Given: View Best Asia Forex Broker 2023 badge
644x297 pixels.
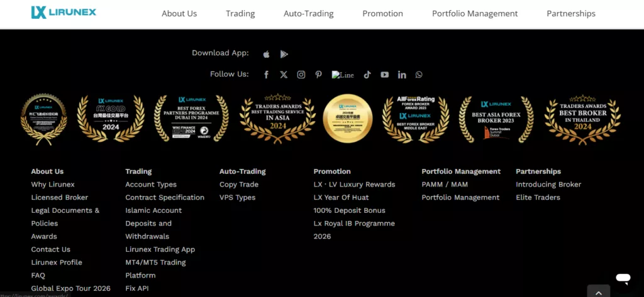Looking at the screenshot, I should pyautogui.click(x=496, y=119).
